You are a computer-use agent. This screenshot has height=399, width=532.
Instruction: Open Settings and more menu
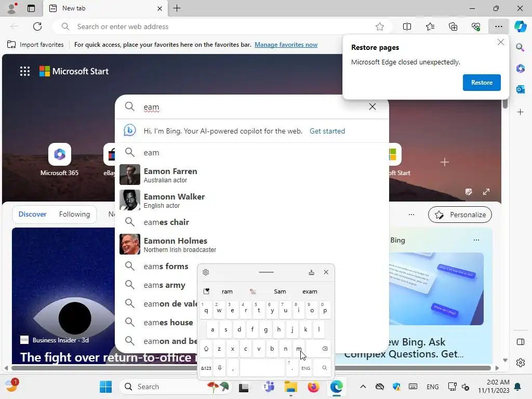tap(498, 26)
